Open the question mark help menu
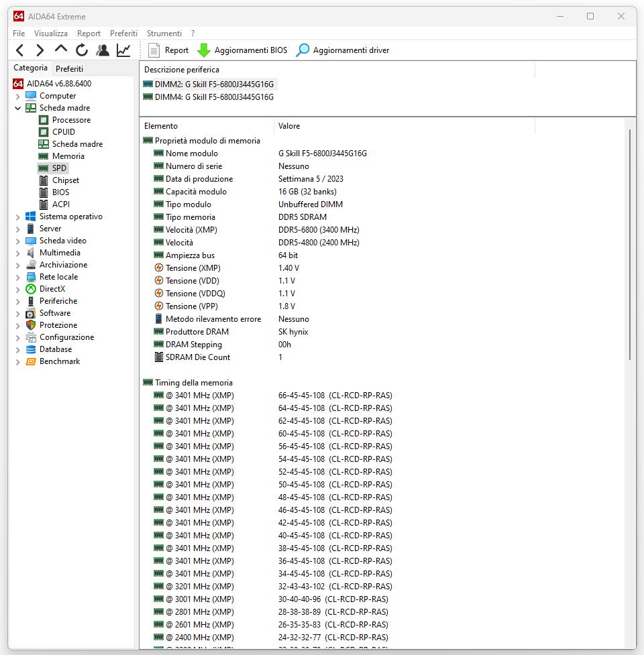Viewport: 644px width, 655px height. click(x=193, y=34)
